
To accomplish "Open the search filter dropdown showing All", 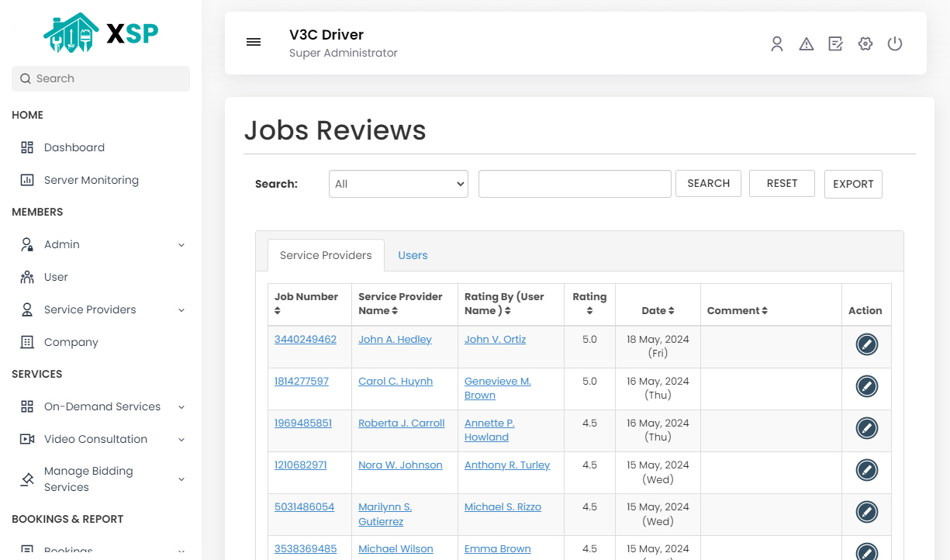I will (x=398, y=183).
